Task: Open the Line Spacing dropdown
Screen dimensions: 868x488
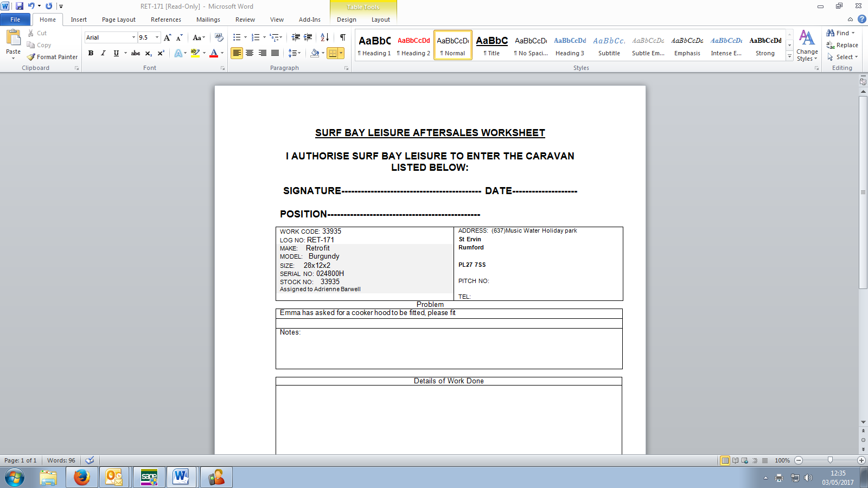Action: tap(294, 53)
